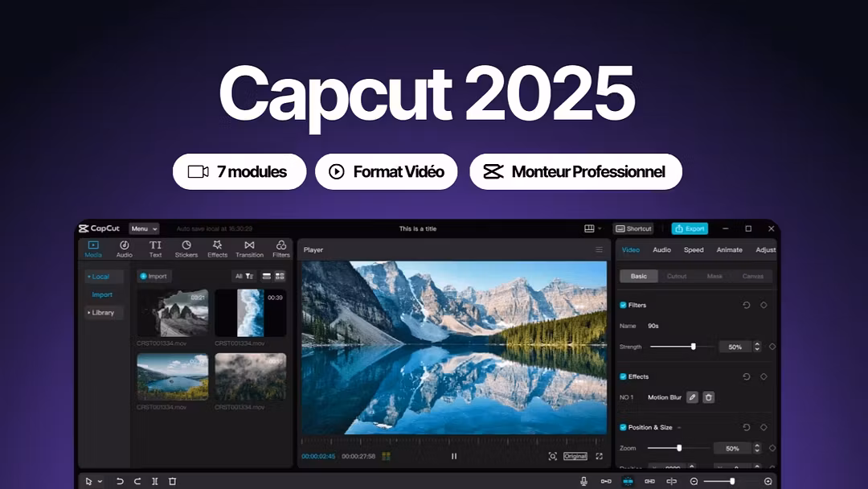868x489 pixels.
Task: Click the Delete trash icon in timeline toolbar
Action: (x=172, y=481)
